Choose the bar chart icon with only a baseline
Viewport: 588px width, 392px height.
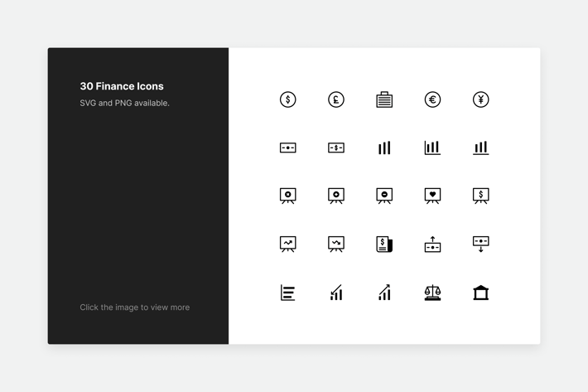pyautogui.click(x=480, y=148)
